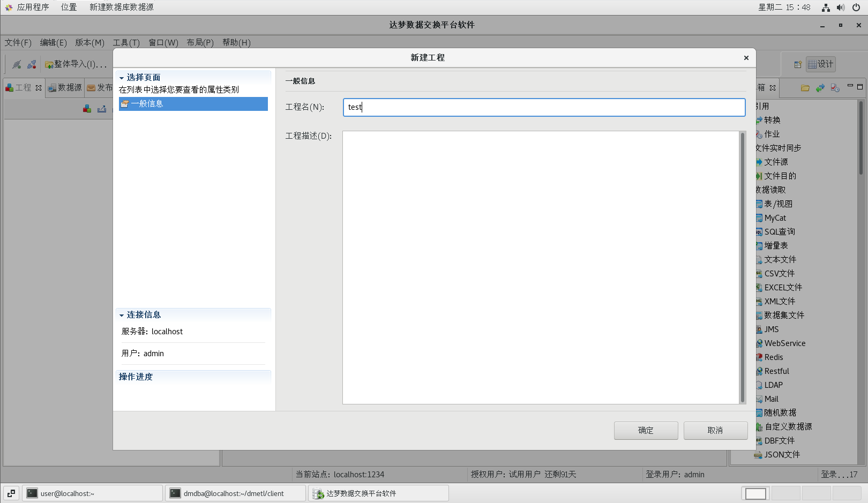The image size is (868, 503).
Task: Open the 窗口(W) menu
Action: (x=163, y=42)
